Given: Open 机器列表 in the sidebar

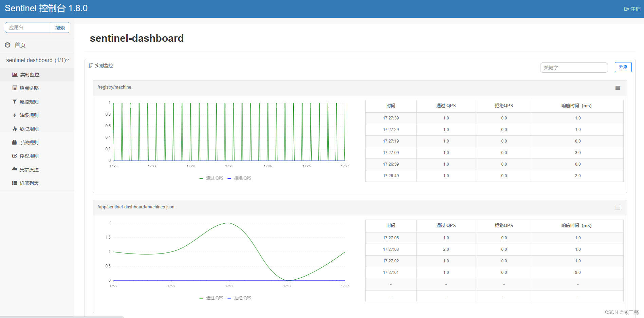Looking at the screenshot, I should 37,183.
